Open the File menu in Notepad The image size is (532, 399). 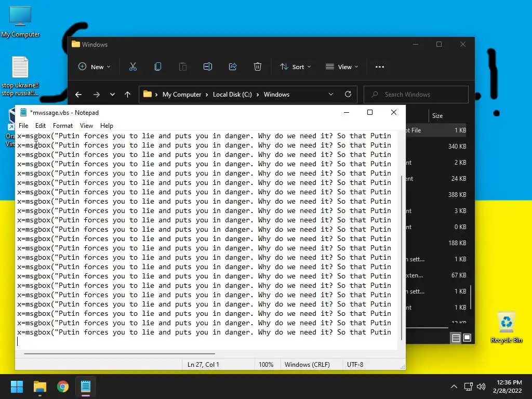point(23,126)
